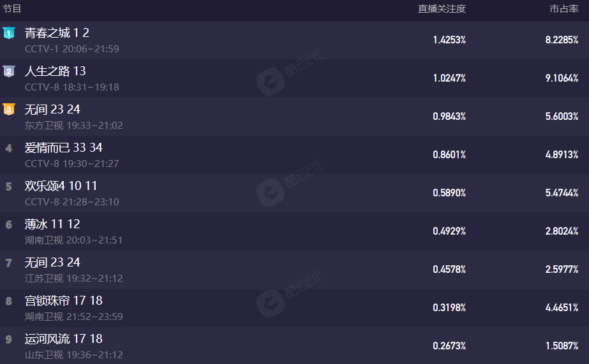The height and width of the screenshot is (364, 589).
Task: Open program 青春之城 1 2
Action: click(x=57, y=33)
